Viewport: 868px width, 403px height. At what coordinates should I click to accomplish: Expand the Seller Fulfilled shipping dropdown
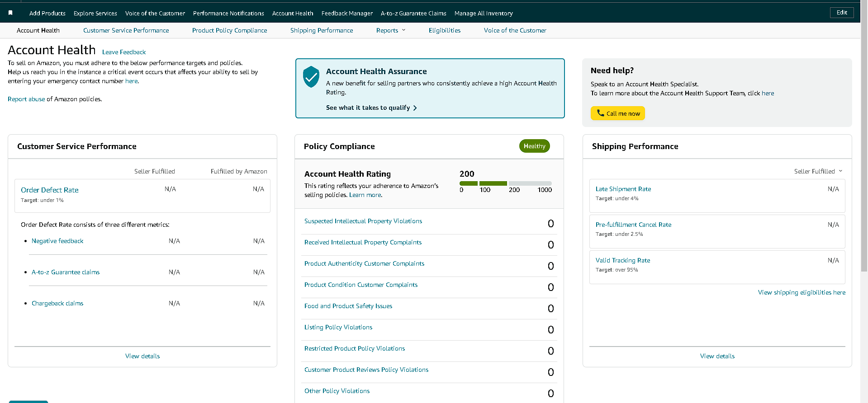(818, 171)
